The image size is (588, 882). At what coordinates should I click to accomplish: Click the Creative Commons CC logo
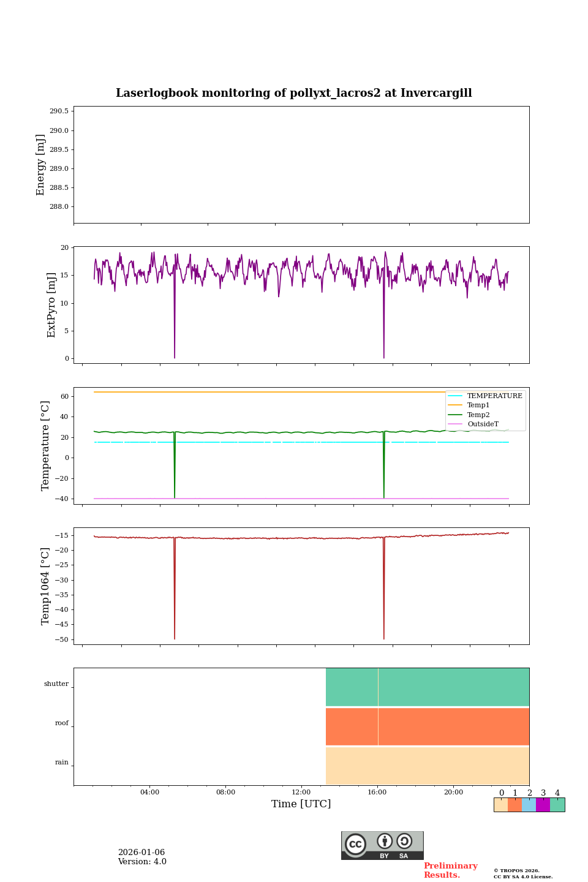click(355, 844)
